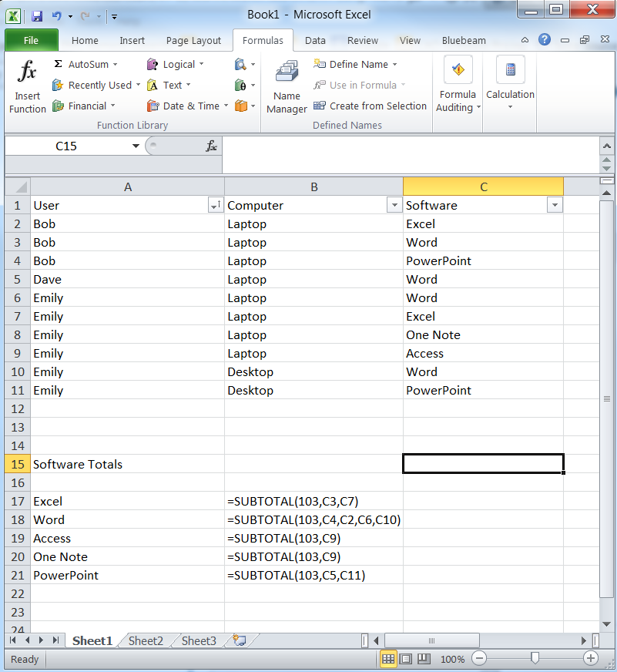Viewport: 617px width, 672px height.
Task: Insert a new worksheet tab
Action: (x=240, y=640)
